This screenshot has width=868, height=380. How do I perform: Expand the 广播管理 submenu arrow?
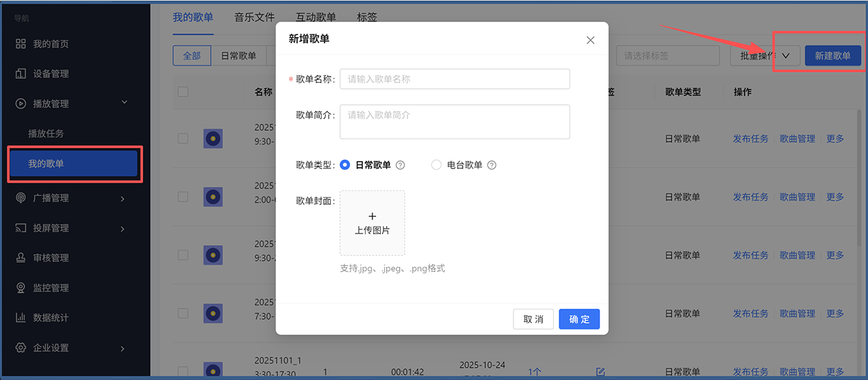[x=123, y=199]
